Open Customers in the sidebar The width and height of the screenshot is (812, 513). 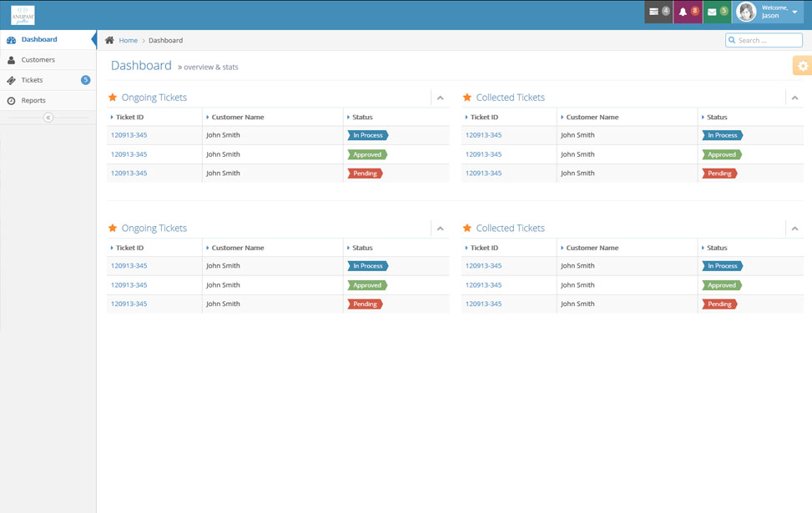[x=38, y=60]
